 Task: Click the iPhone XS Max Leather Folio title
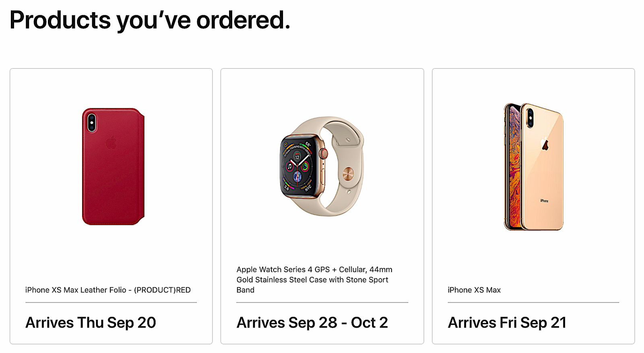tap(108, 290)
